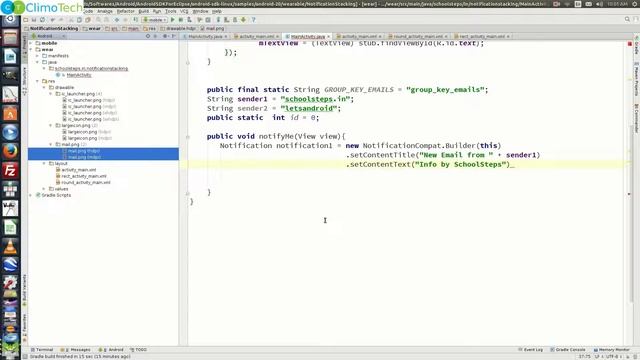The image size is (640, 360).
Task: Expand the mobile module node
Action: pyautogui.click(x=31, y=43)
